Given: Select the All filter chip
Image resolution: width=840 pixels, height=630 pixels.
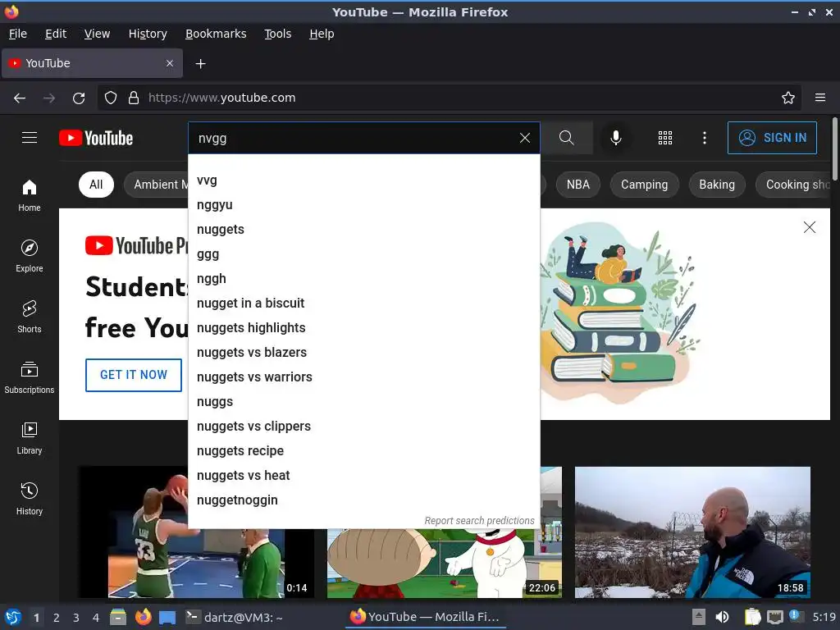Looking at the screenshot, I should 96,185.
